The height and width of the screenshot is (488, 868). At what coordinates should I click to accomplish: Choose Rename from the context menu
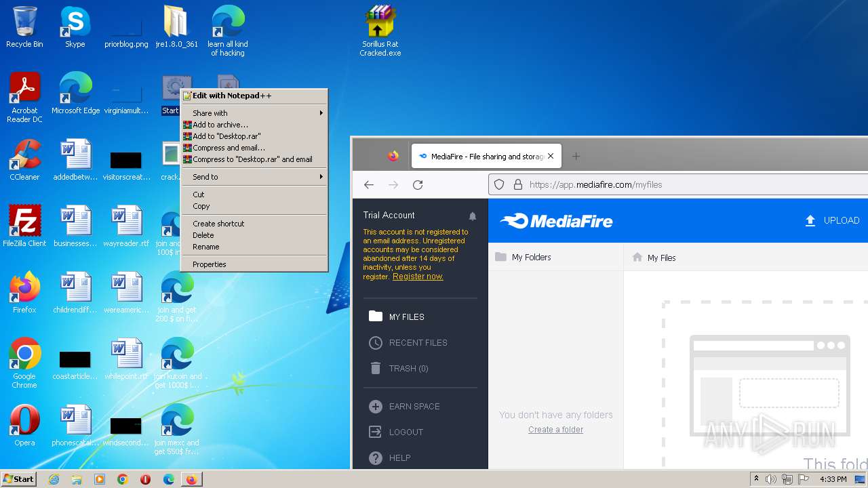tap(254, 247)
